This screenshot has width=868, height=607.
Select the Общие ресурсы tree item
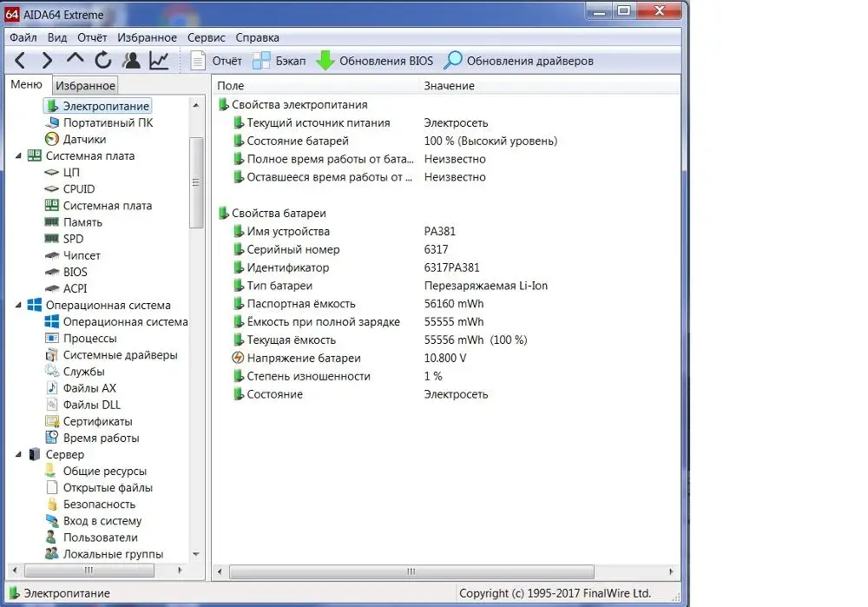click(95, 472)
